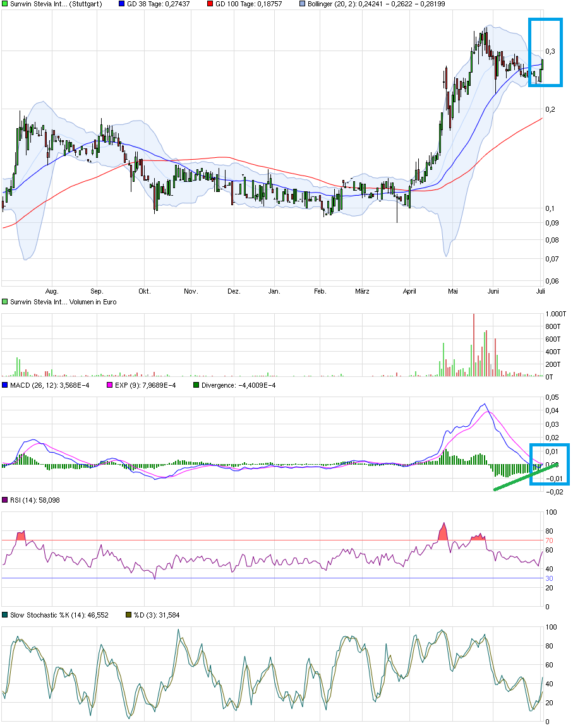Click the blue GD 38 Tage swatch
The image size is (573, 728).
(x=122, y=4)
